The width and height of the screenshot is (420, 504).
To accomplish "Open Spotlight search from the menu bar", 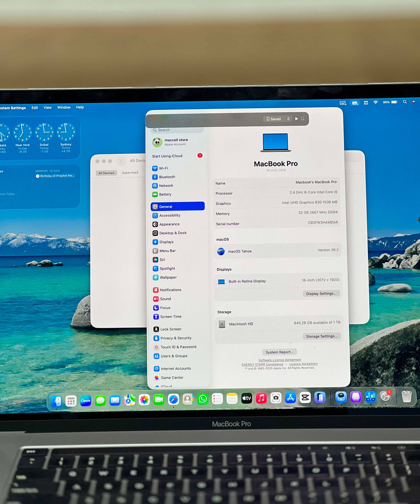I will [405, 102].
